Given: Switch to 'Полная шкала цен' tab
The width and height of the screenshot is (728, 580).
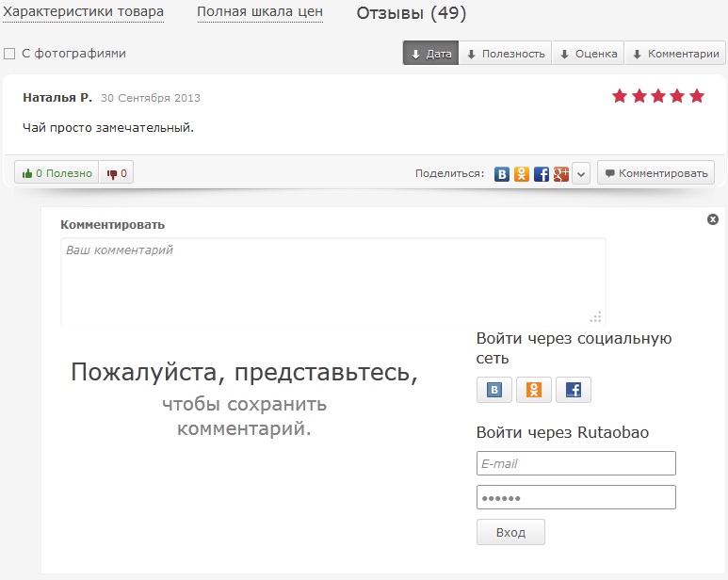Looking at the screenshot, I should 260,12.
